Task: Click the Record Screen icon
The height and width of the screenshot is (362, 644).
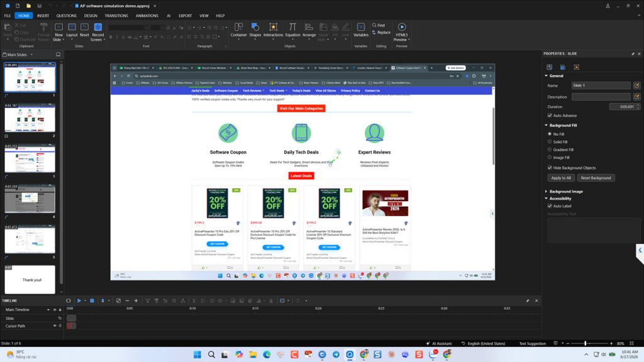Action: coord(97,28)
